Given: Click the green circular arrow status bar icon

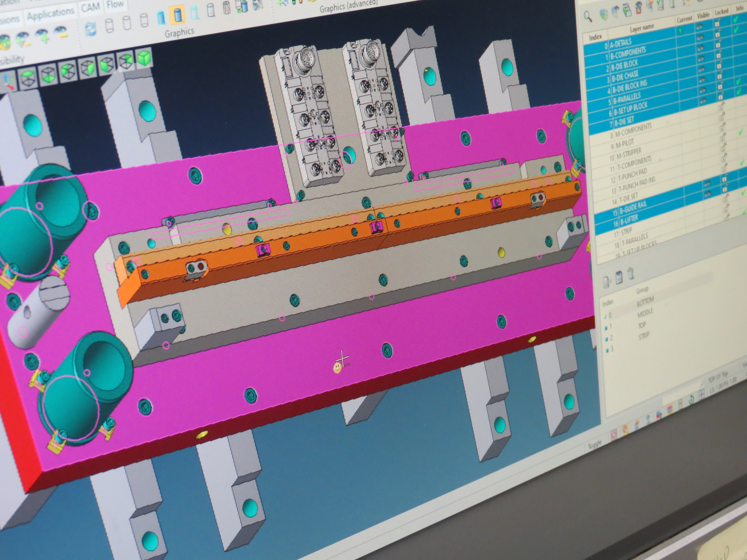Looking at the screenshot, I should click(x=691, y=400).
